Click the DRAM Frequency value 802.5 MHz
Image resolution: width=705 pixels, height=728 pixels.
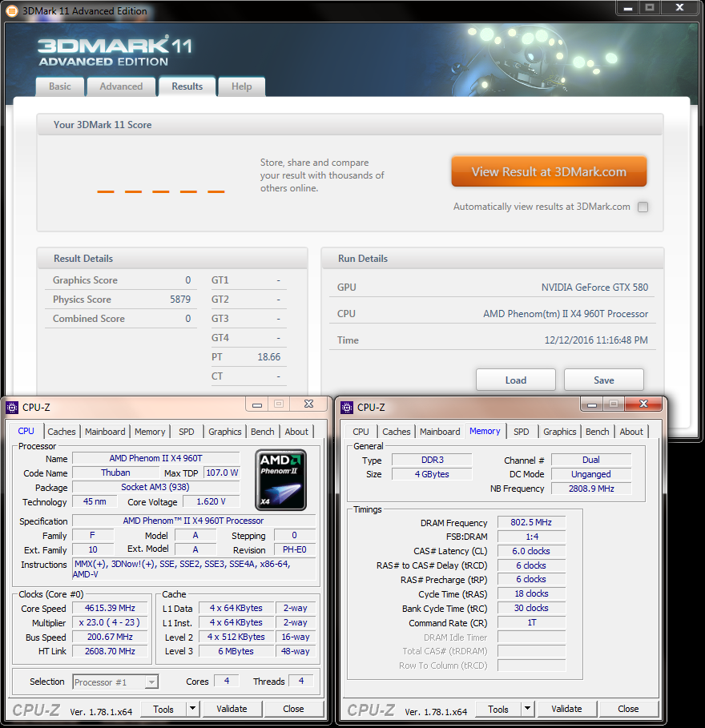coord(531,522)
